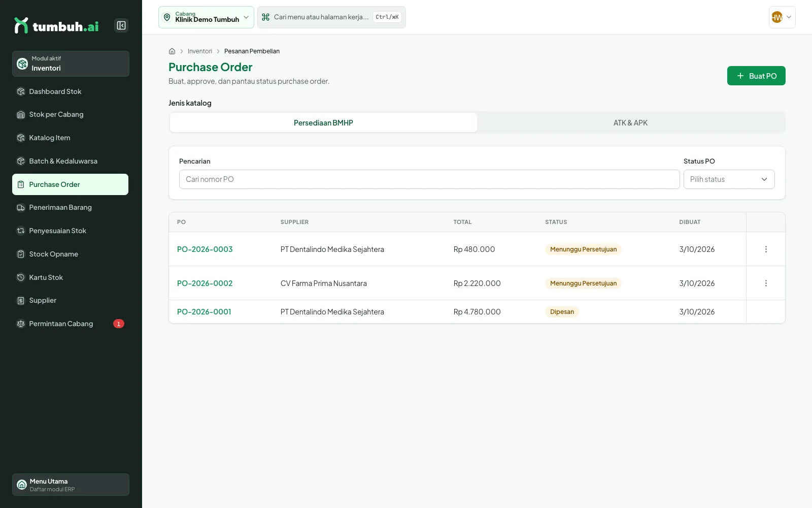This screenshot has height=508, width=812.
Task: Open the user avatar account menu
Action: coord(782,17)
